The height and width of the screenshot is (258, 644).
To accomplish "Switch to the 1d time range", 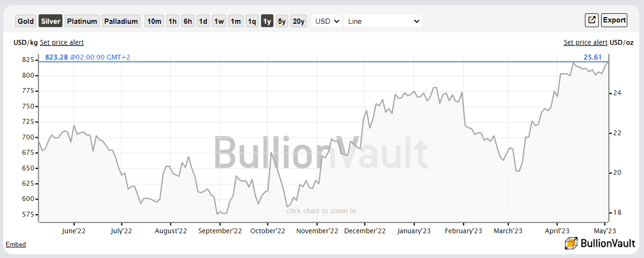I will click(203, 21).
